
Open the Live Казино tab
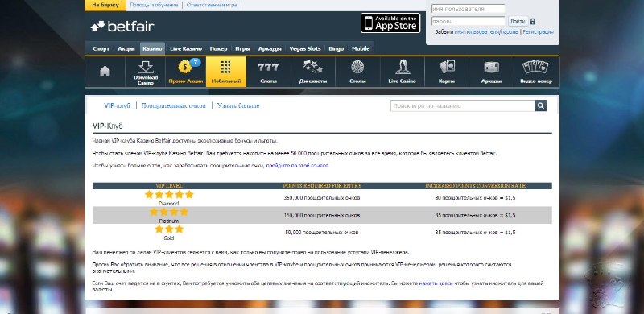(x=186, y=48)
